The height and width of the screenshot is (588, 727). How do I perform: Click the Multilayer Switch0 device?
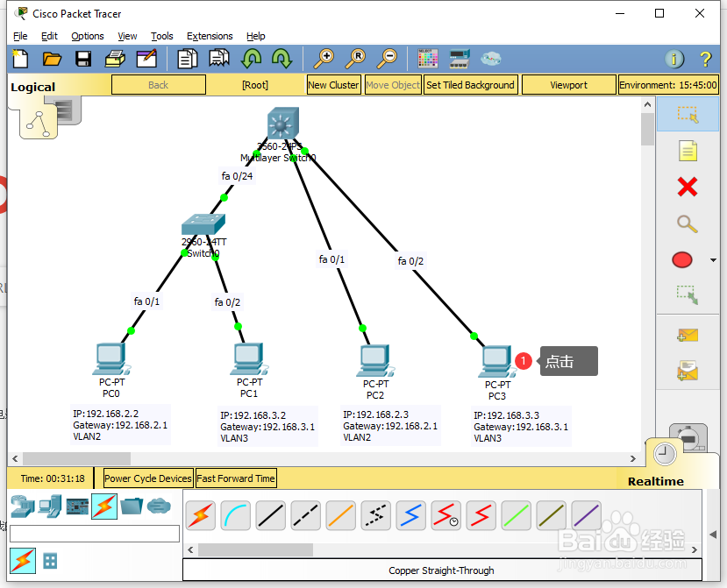point(283,124)
